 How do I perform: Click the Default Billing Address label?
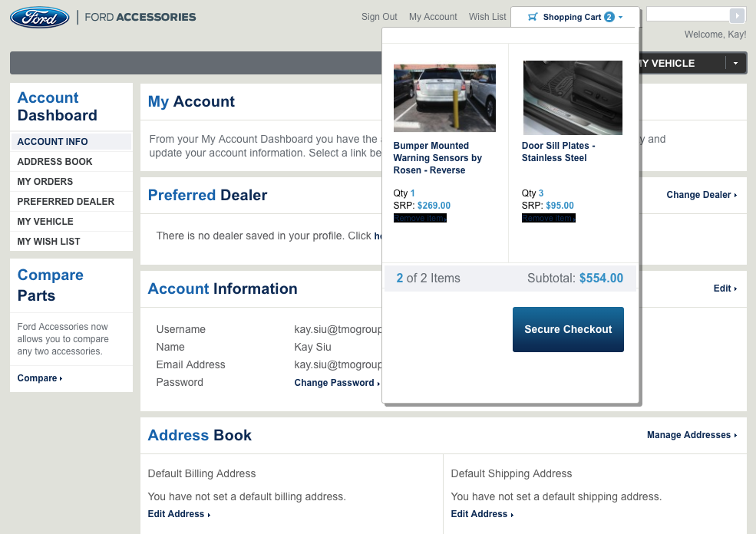(202, 473)
